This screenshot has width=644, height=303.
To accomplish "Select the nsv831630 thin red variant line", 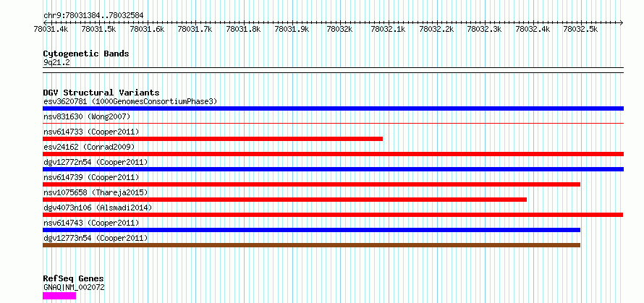I will click(333, 123).
